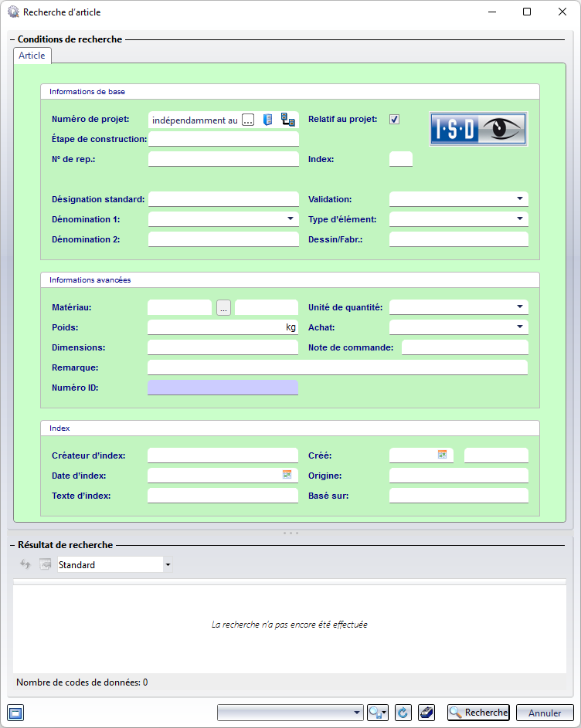581x728 pixels.
Task: Click the Annuler button
Action: click(545, 713)
